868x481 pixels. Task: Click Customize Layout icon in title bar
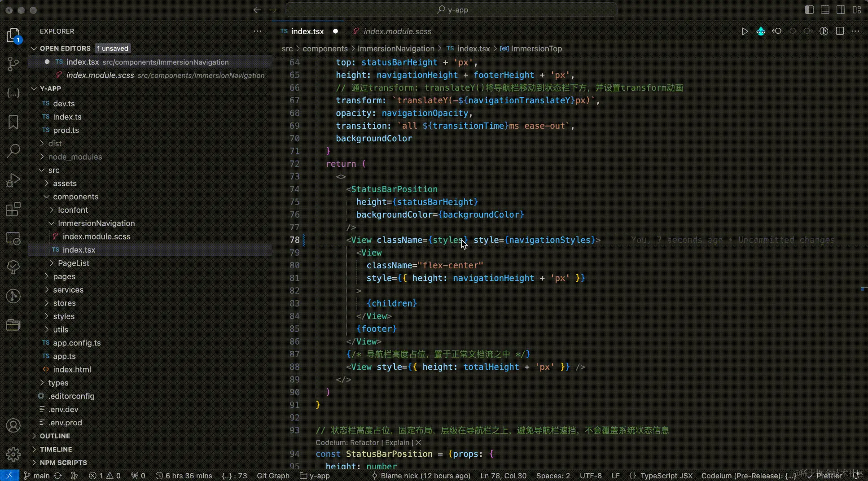pyautogui.click(x=857, y=10)
